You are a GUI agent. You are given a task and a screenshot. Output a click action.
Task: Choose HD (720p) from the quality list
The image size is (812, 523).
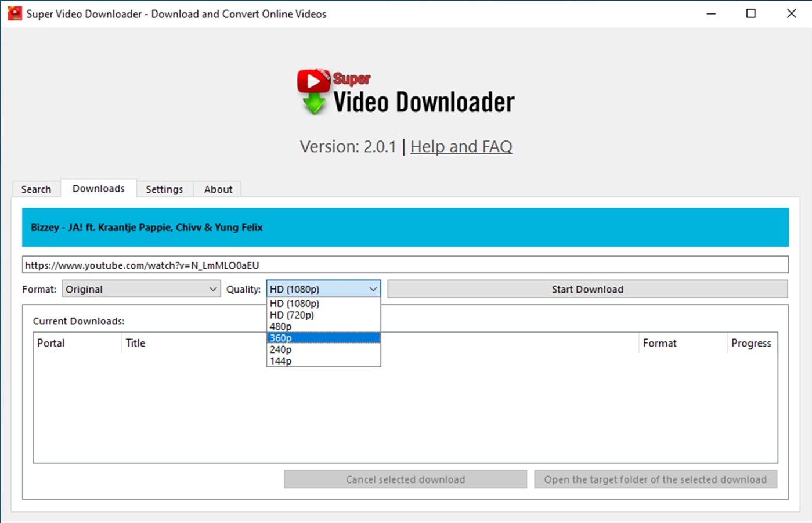[x=323, y=315]
